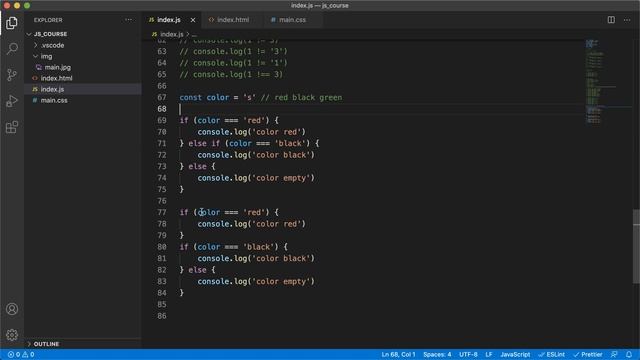This screenshot has height=360, width=640.
Task: Click Ln 68, Col 1 in status bar
Action: coord(398,354)
